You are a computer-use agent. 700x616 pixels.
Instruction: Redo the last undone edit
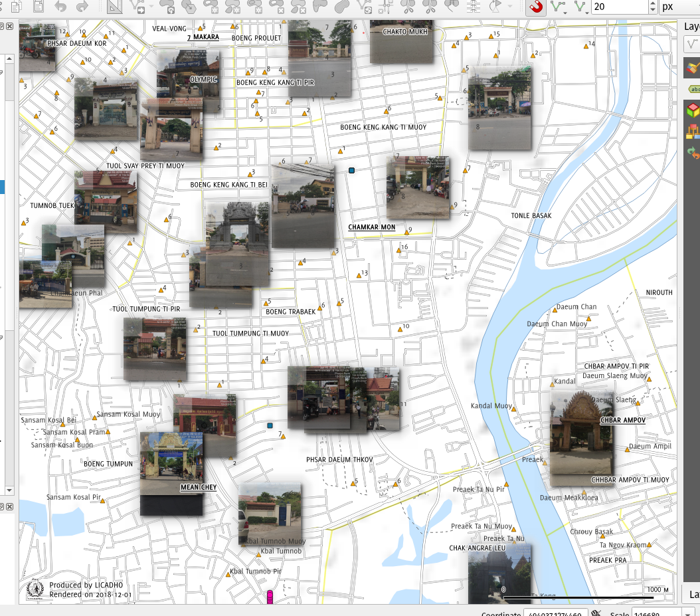point(82,6)
